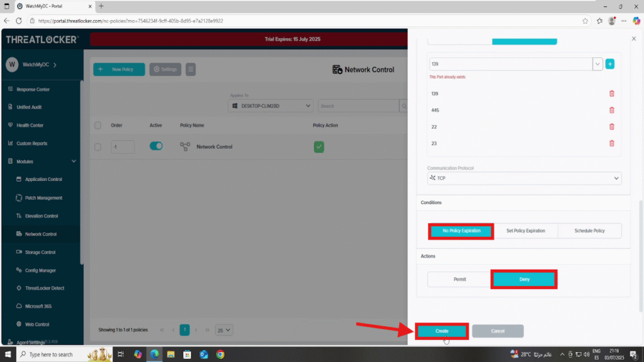Open Outlook from the taskbar

pyautogui.click(x=204, y=354)
